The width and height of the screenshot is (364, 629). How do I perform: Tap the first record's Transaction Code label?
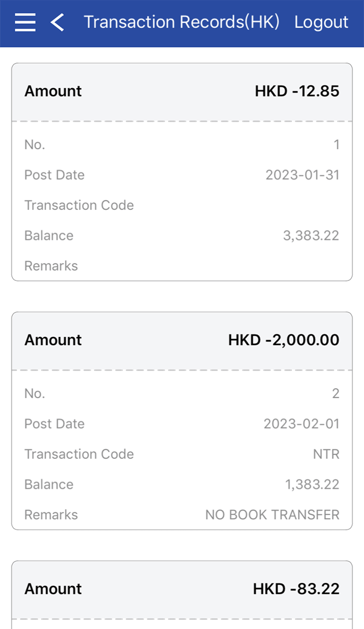[x=79, y=205]
